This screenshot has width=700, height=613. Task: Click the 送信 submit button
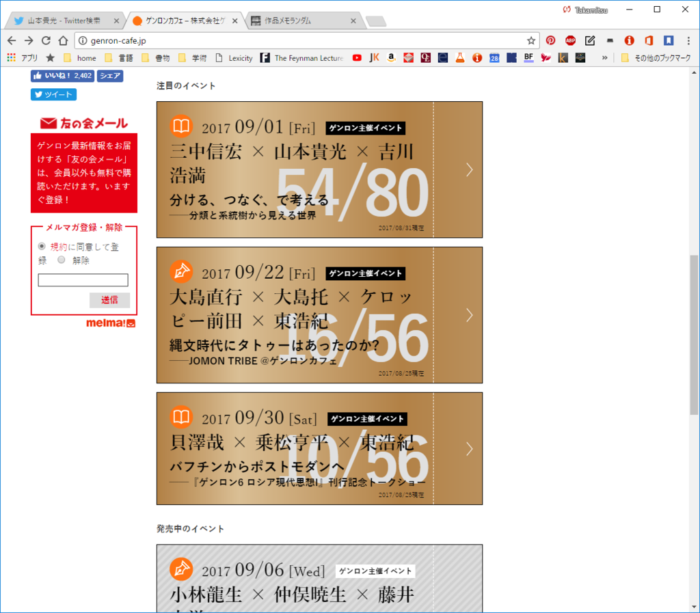109,300
